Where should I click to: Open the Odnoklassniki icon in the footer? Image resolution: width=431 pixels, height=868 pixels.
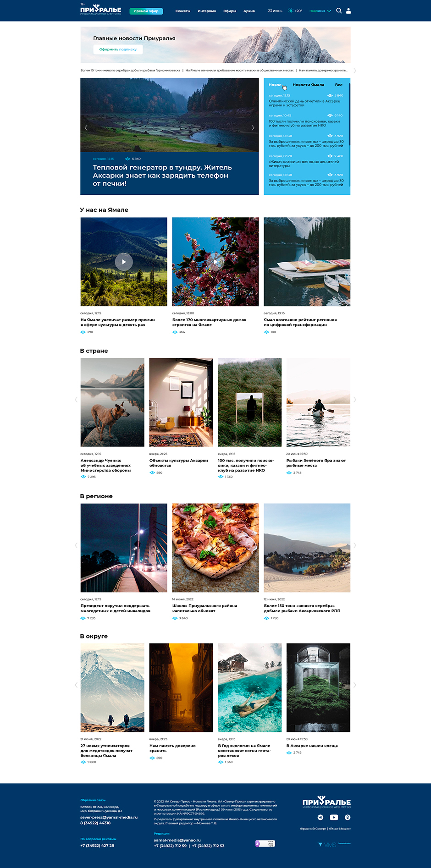348,817
